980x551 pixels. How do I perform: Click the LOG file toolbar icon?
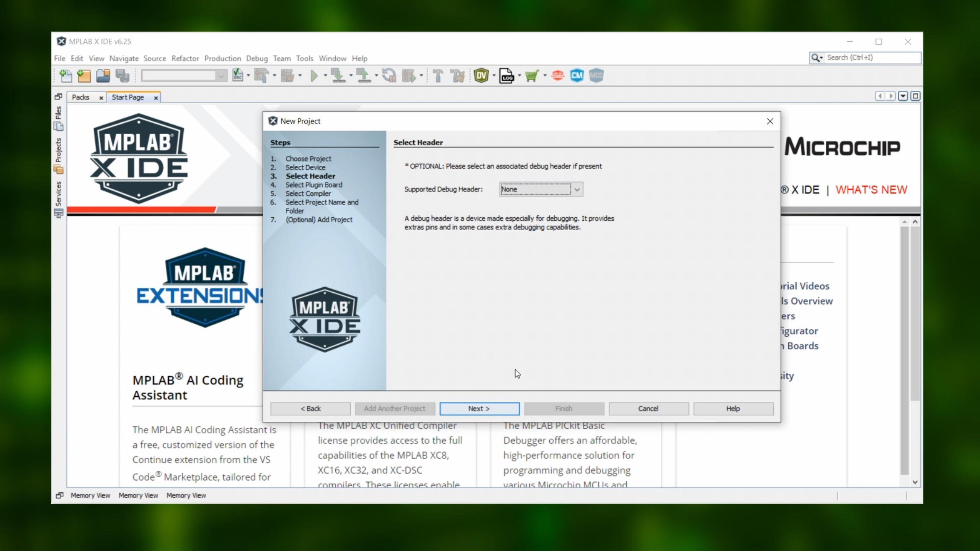(506, 76)
